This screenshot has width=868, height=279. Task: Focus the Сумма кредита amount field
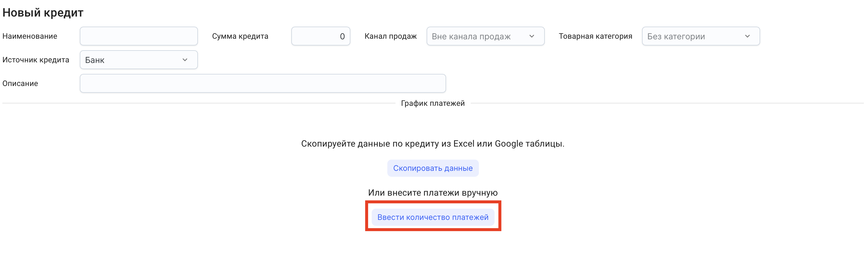coord(320,36)
